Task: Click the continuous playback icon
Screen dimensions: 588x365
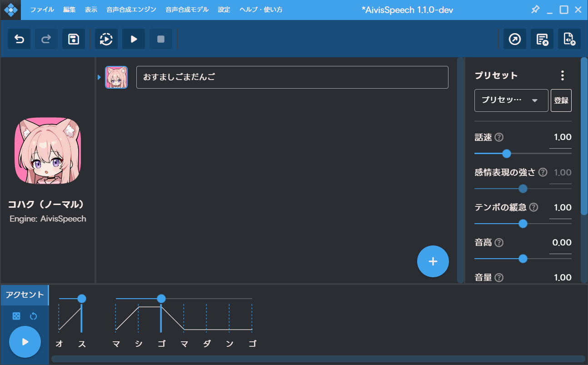Action: [x=106, y=39]
